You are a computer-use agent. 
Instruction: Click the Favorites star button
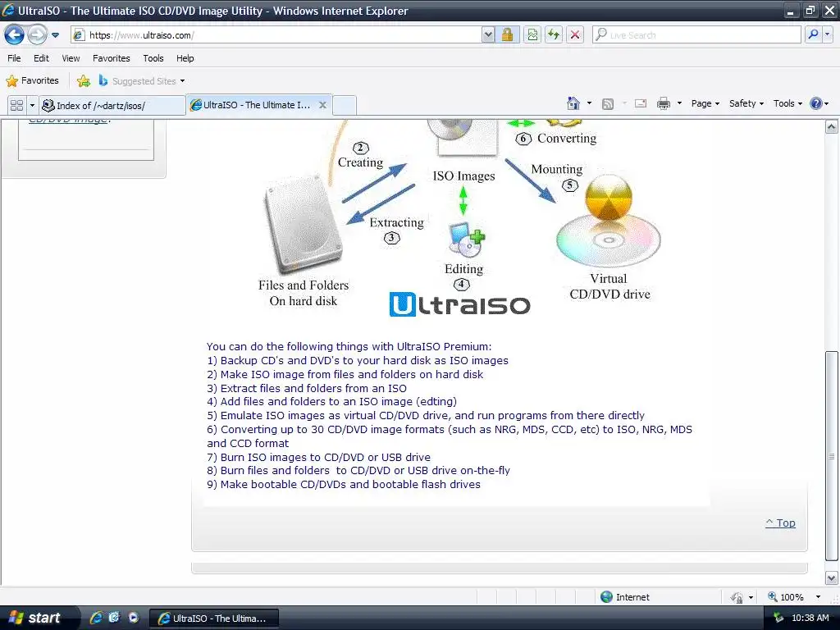[x=33, y=81]
